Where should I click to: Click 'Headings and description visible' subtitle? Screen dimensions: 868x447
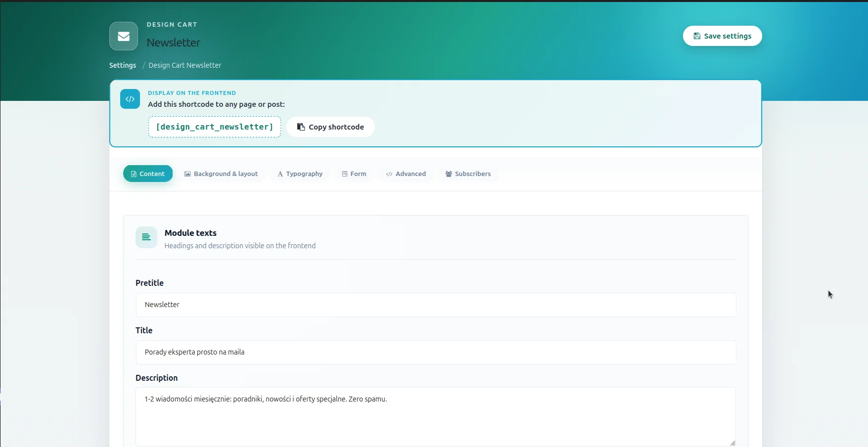pos(240,246)
